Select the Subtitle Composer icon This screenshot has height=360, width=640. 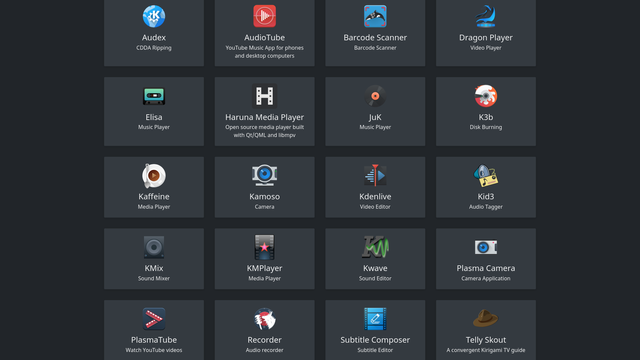click(x=375, y=319)
